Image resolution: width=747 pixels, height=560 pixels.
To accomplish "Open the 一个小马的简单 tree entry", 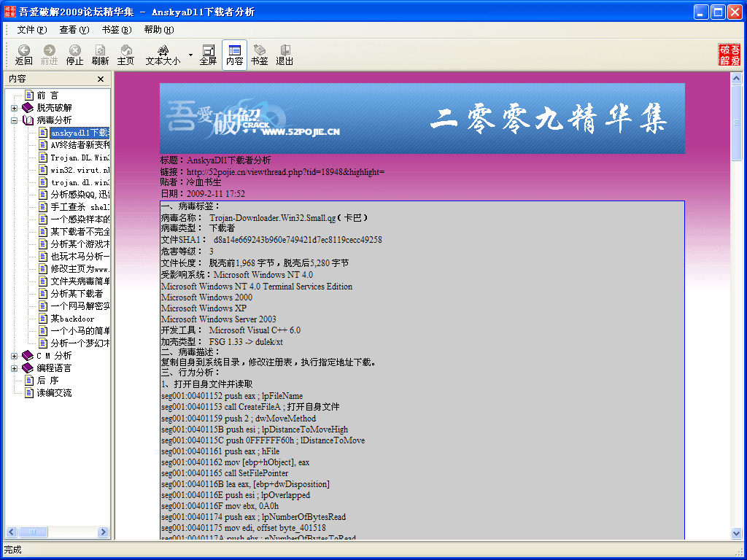I will tap(80, 331).
